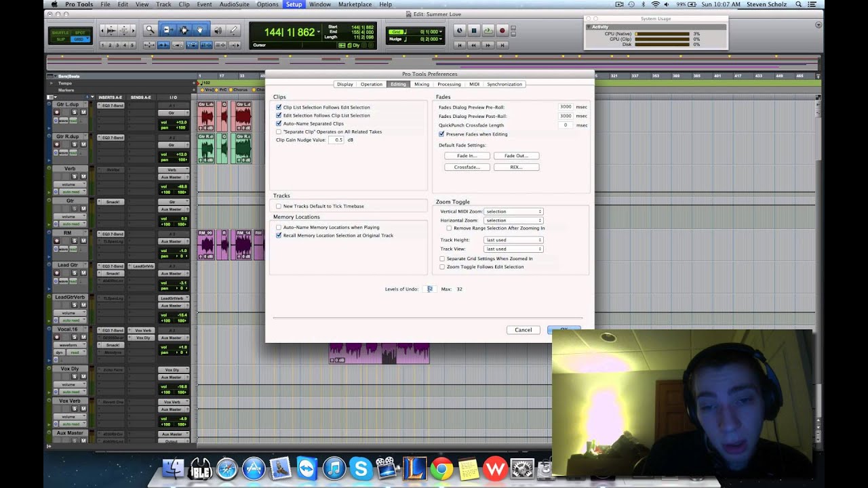This screenshot has height=488, width=868.
Task: Open Gtr track Aux Master output selector
Action: (174, 209)
